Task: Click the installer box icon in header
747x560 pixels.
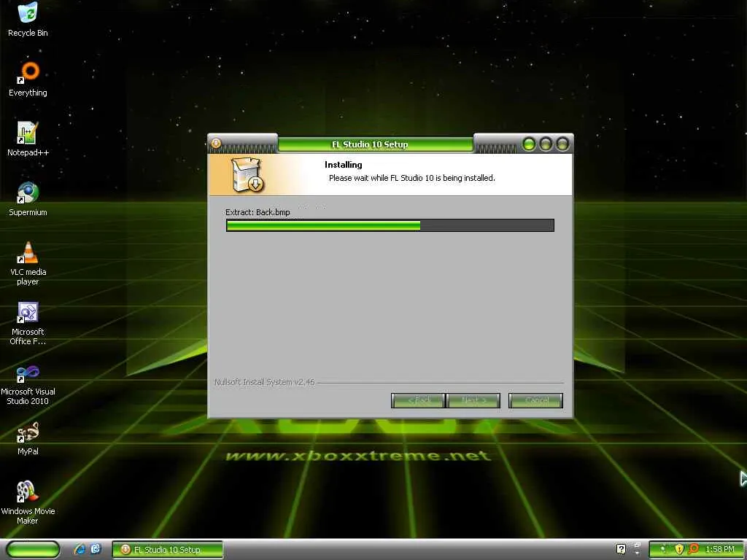Action: [x=247, y=174]
